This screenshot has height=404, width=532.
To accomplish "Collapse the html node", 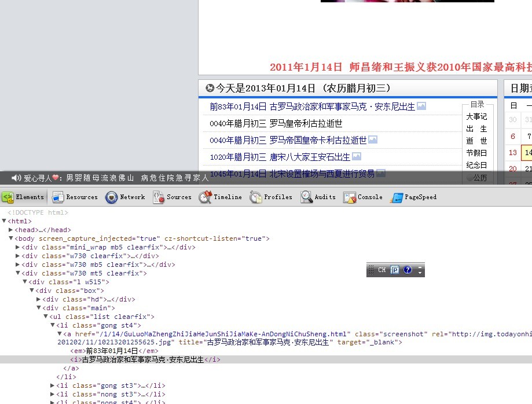I will [x=4, y=221].
